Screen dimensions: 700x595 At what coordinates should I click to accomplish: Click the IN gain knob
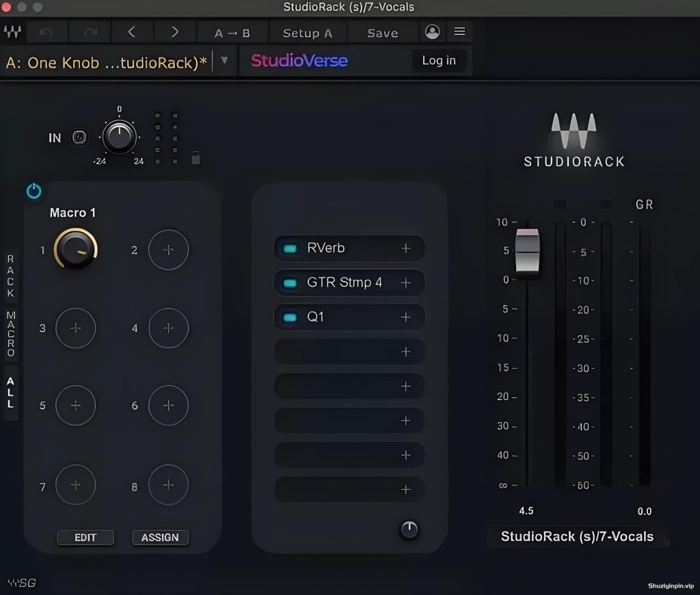[x=119, y=137]
